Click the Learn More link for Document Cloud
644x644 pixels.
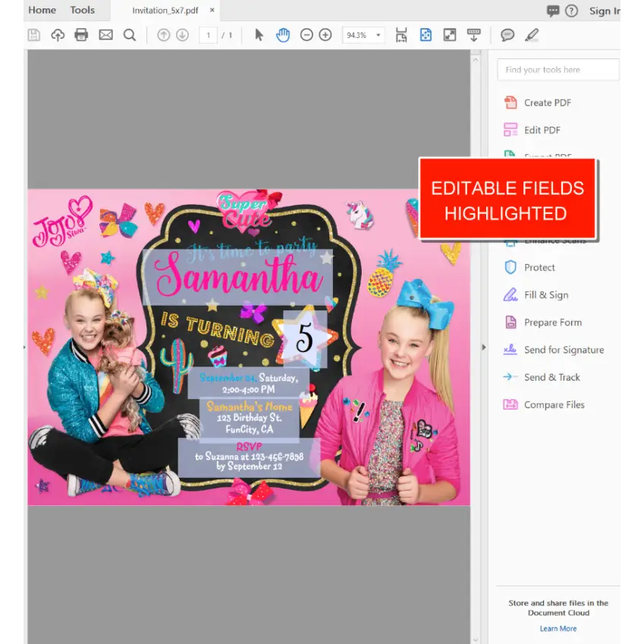point(558,628)
